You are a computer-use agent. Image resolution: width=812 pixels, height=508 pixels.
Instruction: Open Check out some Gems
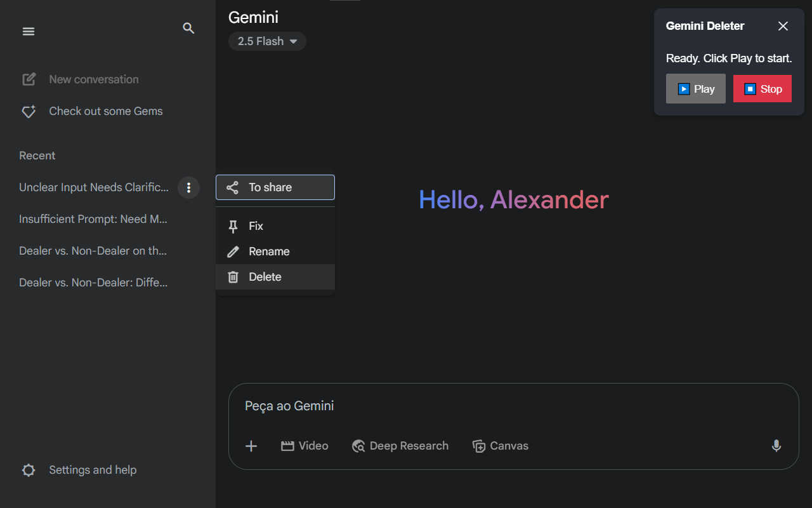pos(93,111)
